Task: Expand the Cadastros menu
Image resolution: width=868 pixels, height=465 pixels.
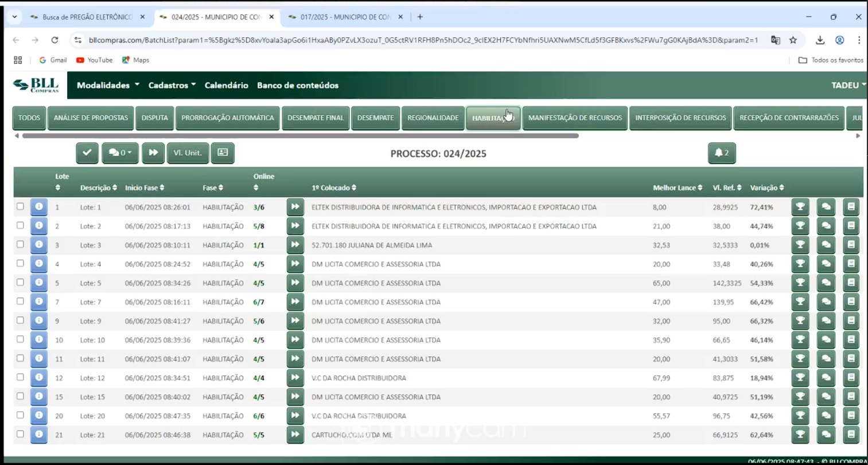Action: (x=172, y=85)
